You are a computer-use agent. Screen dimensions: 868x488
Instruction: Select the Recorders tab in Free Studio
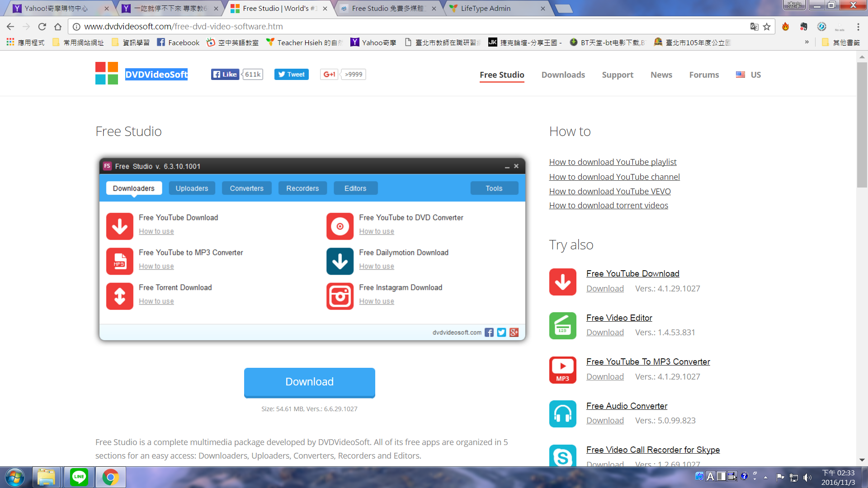pyautogui.click(x=302, y=188)
